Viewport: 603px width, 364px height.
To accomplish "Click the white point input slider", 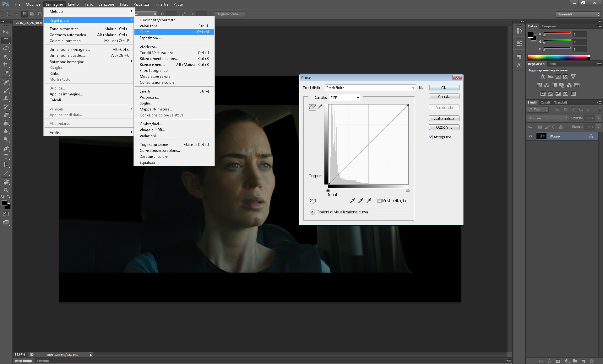I will (x=408, y=190).
